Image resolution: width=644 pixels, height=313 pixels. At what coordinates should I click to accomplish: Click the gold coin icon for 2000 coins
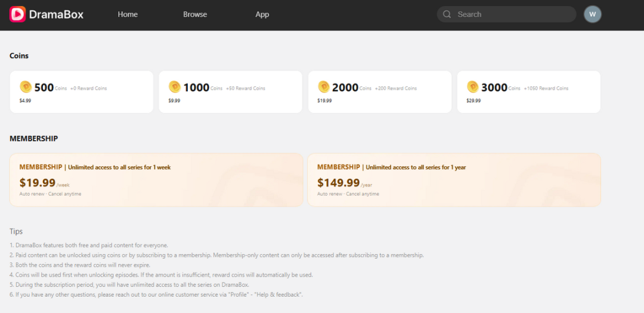point(324,87)
